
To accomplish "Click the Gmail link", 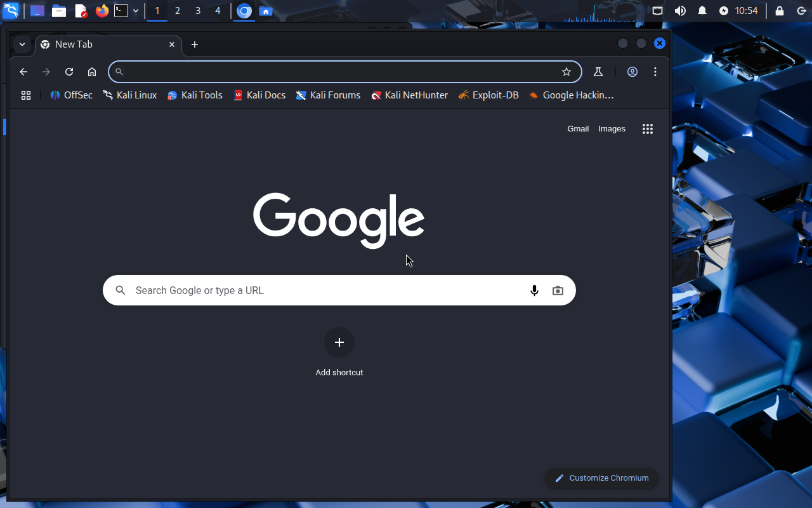I will coord(578,129).
